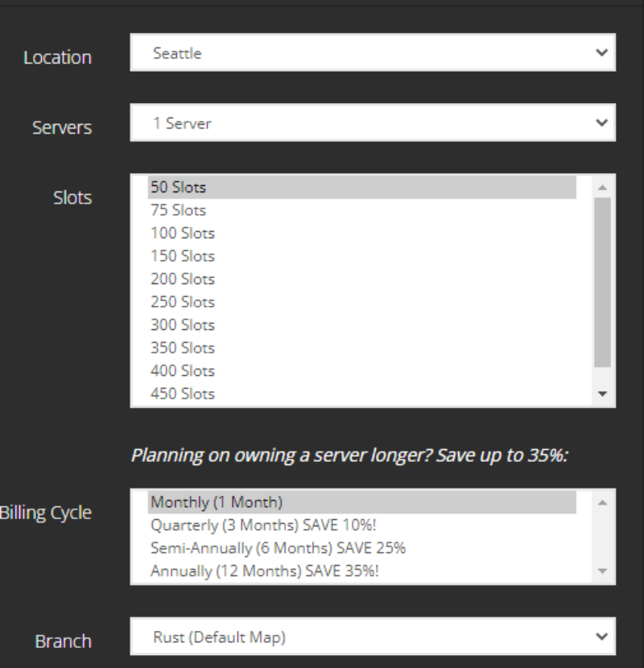Choose 100 Slots from the list

click(x=362, y=233)
